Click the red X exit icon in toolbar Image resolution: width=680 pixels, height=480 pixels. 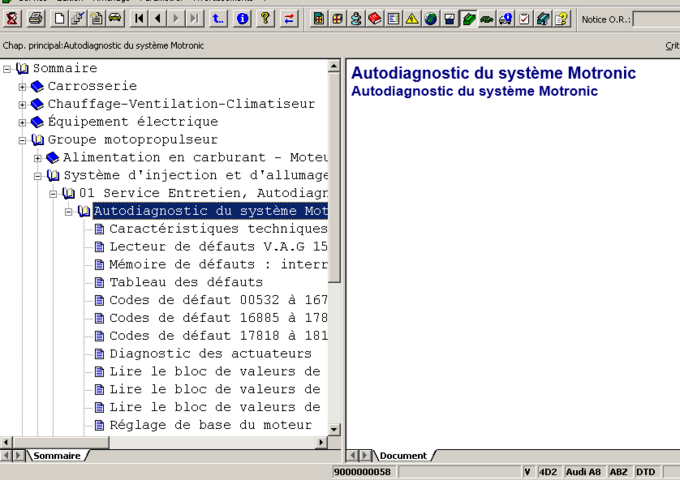coord(12,19)
